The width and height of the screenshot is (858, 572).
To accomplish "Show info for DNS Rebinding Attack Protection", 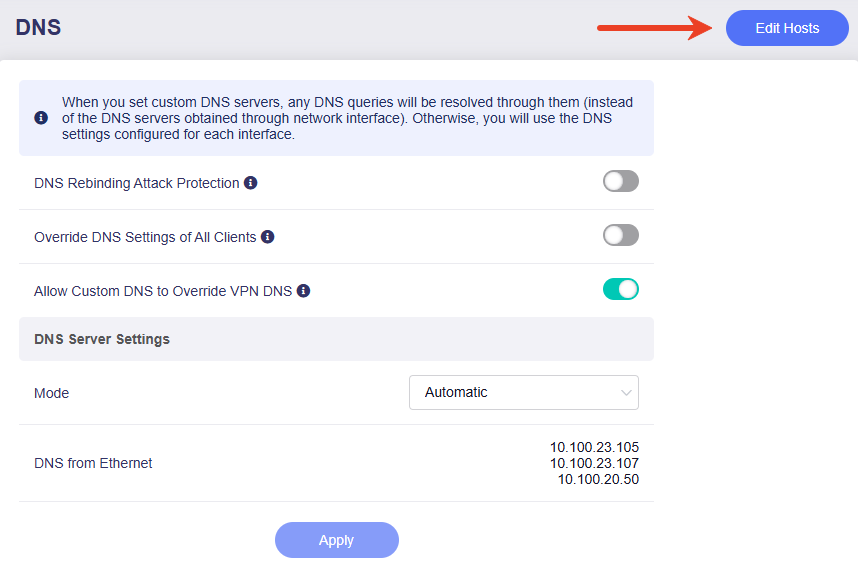I will (251, 183).
